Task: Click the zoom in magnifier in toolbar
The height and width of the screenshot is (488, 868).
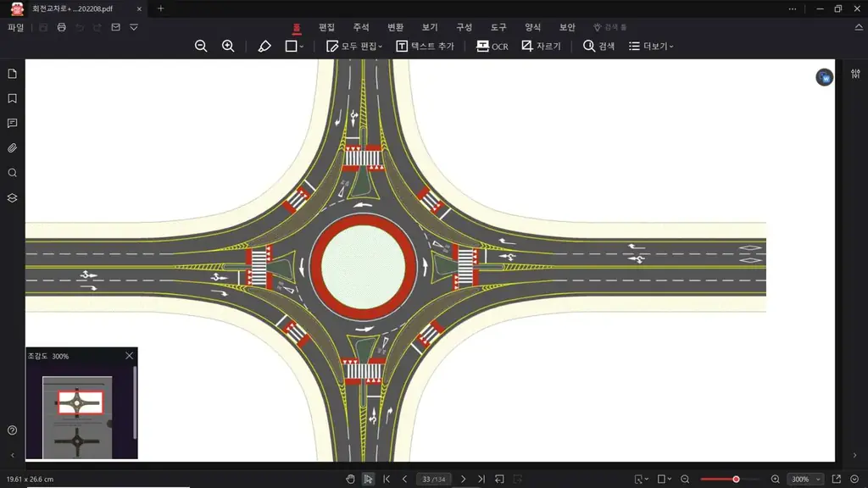Action: coord(228,47)
